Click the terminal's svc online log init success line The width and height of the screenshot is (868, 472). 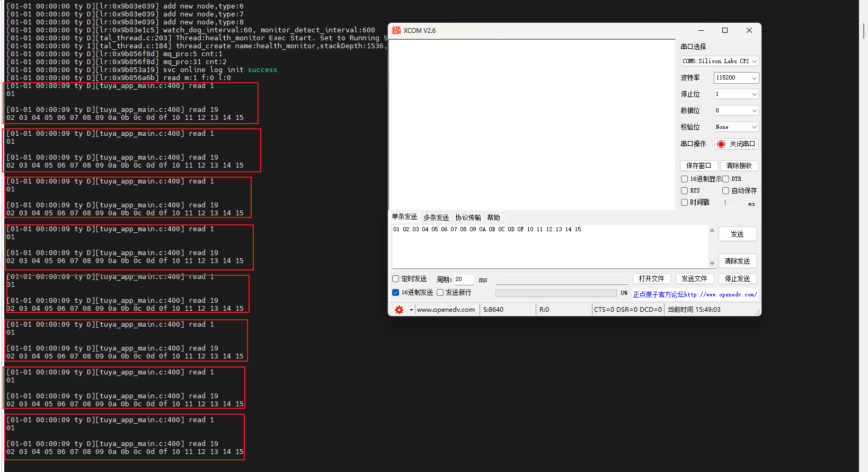tap(141, 70)
